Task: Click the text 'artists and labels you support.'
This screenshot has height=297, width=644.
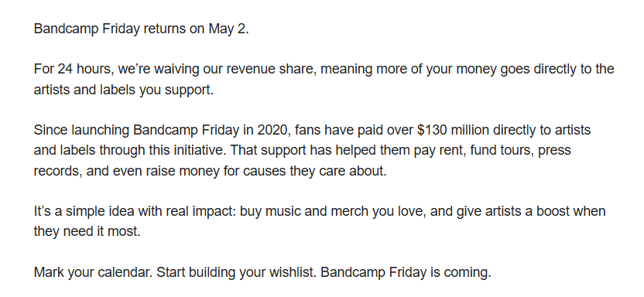Action: (x=124, y=90)
